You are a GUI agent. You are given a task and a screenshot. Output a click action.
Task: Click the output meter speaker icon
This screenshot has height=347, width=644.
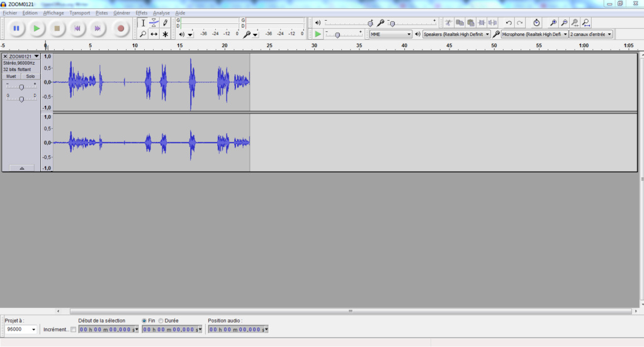[x=181, y=35]
